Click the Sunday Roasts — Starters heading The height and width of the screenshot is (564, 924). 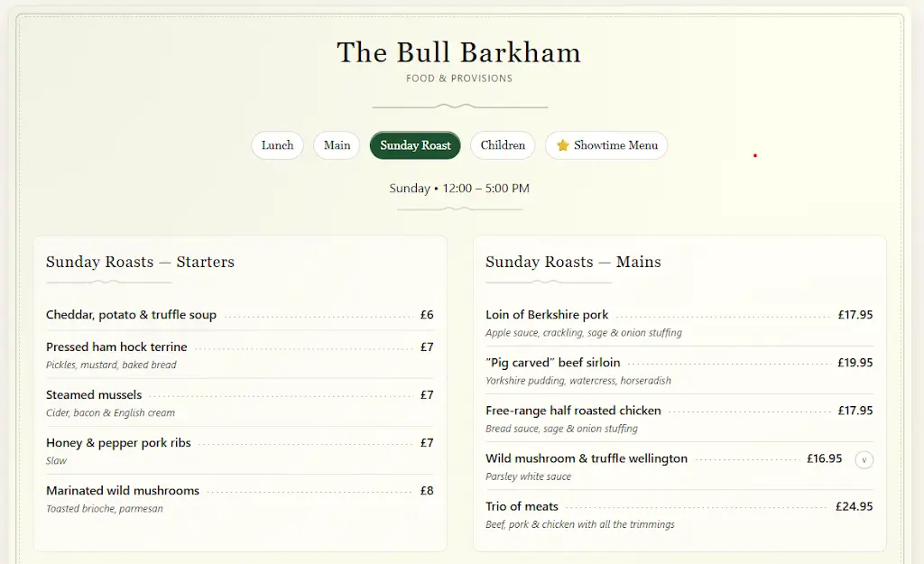coord(140,262)
